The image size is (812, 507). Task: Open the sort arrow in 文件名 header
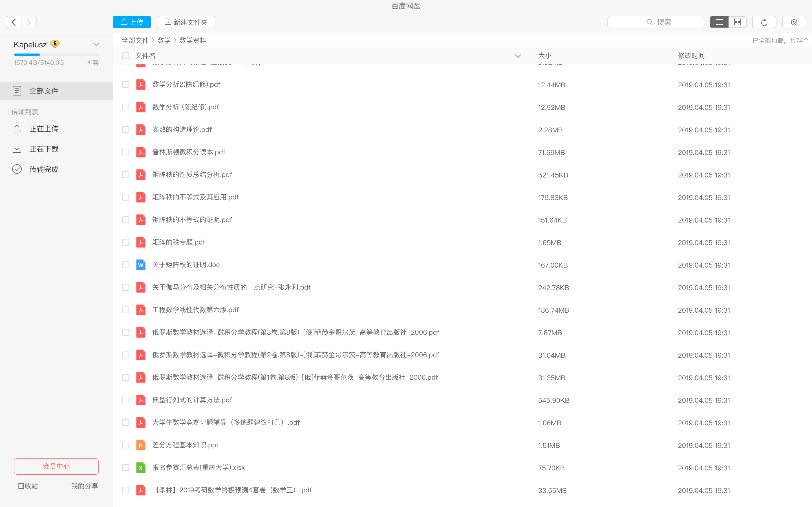(x=518, y=56)
